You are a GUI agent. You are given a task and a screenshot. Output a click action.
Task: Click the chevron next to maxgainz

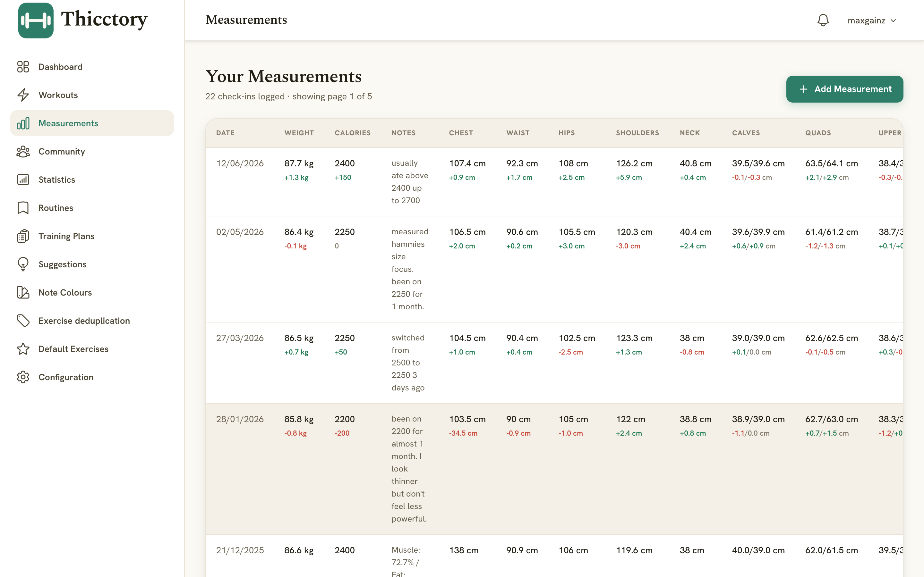893,21
